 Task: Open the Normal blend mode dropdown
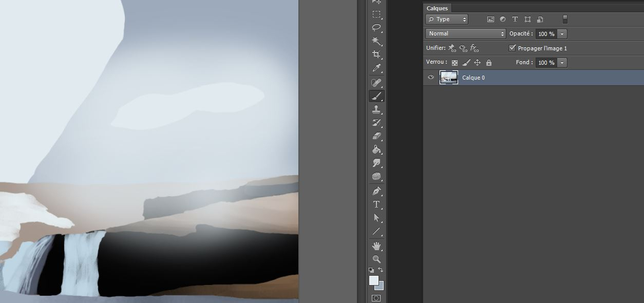click(466, 34)
